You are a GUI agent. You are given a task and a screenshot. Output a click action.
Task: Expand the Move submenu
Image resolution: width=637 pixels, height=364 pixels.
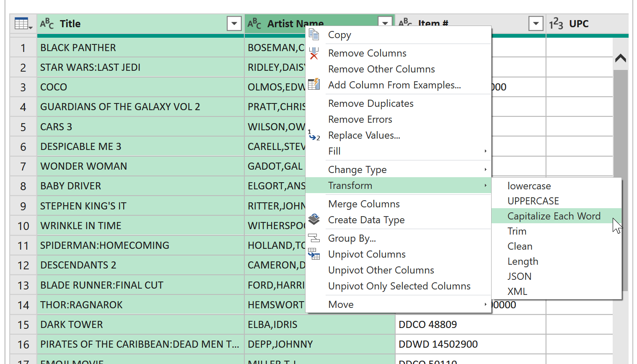click(x=485, y=304)
